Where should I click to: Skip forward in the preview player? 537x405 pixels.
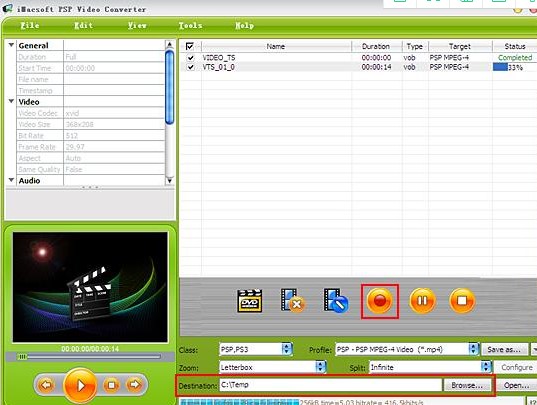coord(135,384)
